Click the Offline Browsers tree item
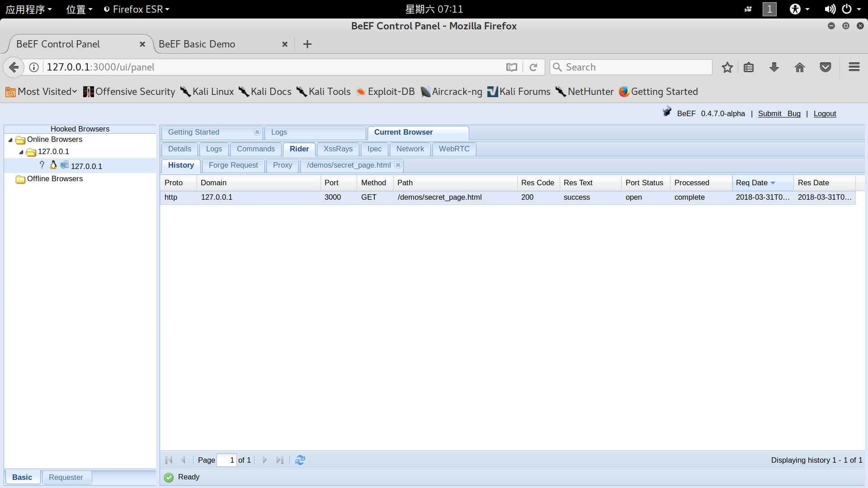The image size is (868, 488). coord(55,178)
